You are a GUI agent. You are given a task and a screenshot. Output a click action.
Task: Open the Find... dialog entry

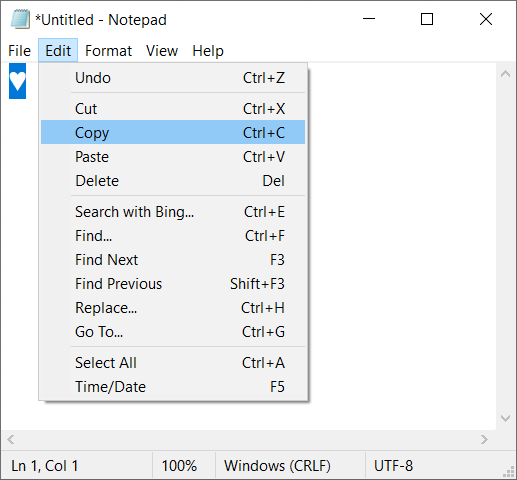pos(173,236)
